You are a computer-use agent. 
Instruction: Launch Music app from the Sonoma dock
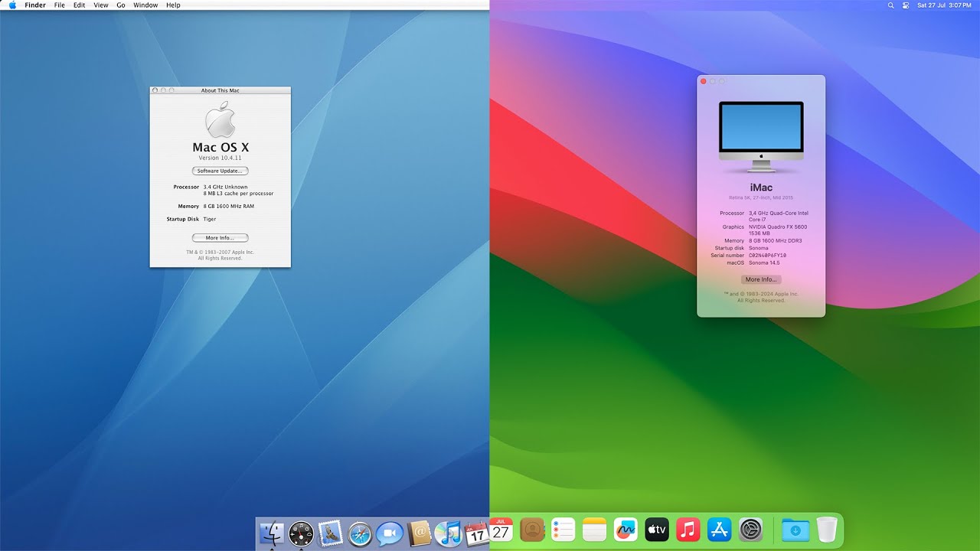coord(688,530)
